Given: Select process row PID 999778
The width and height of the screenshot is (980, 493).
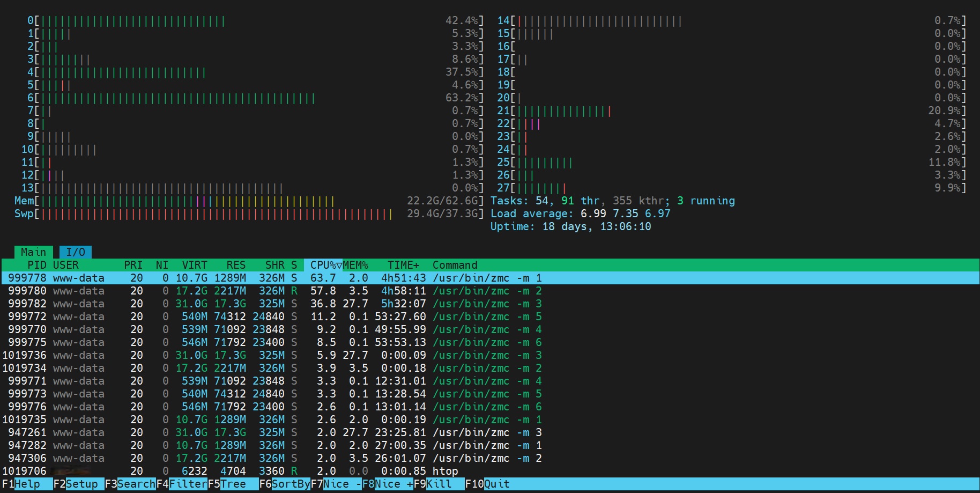Looking at the screenshot, I should (x=490, y=278).
